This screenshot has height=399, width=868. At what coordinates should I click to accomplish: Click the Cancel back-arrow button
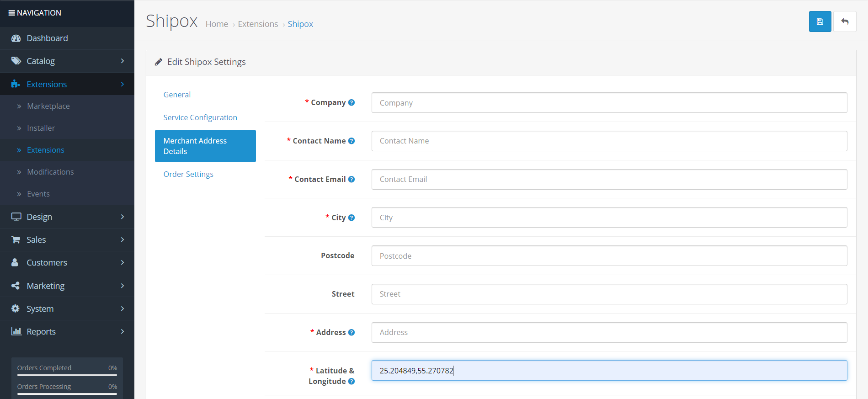(x=845, y=21)
